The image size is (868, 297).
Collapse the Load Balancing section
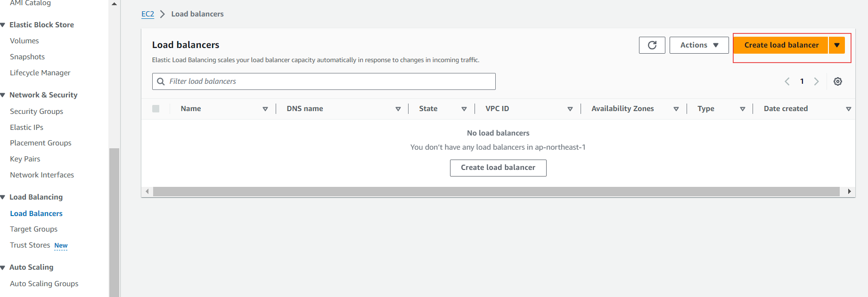[x=3, y=197]
